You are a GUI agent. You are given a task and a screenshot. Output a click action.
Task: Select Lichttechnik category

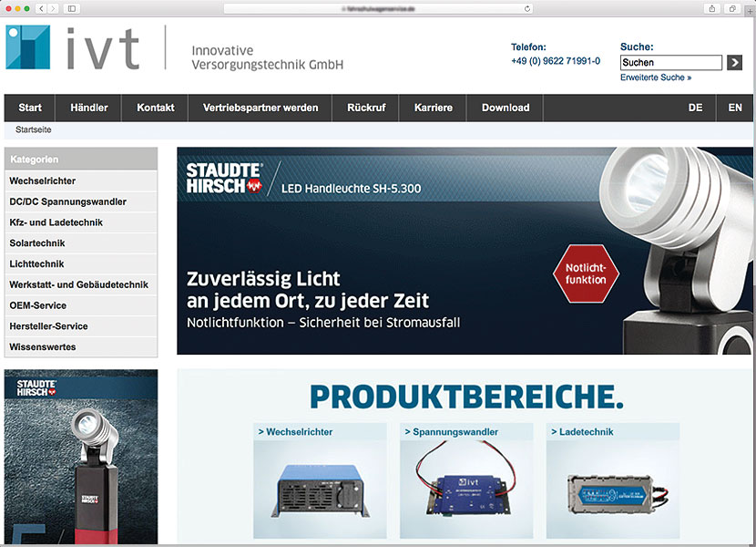pos(81,264)
